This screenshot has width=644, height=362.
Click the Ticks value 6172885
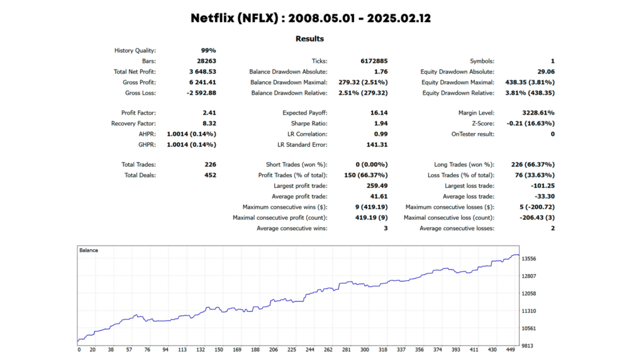tap(374, 61)
